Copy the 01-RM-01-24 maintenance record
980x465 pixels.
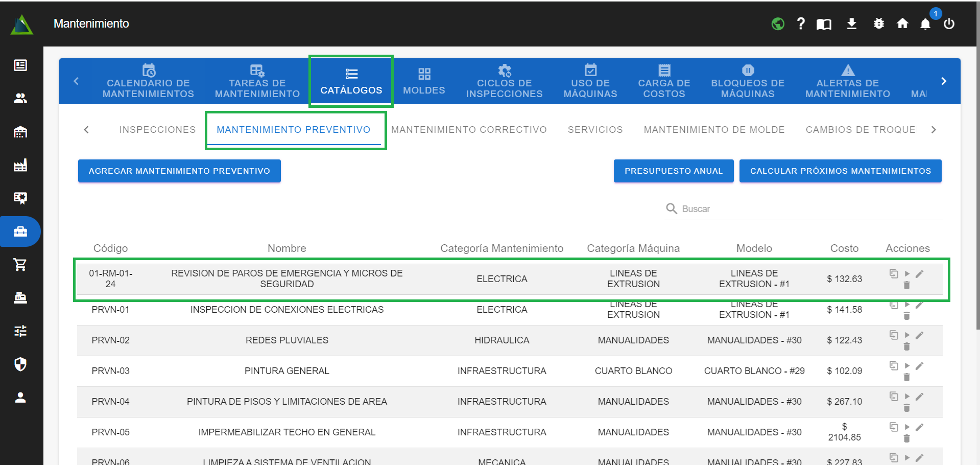(893, 273)
